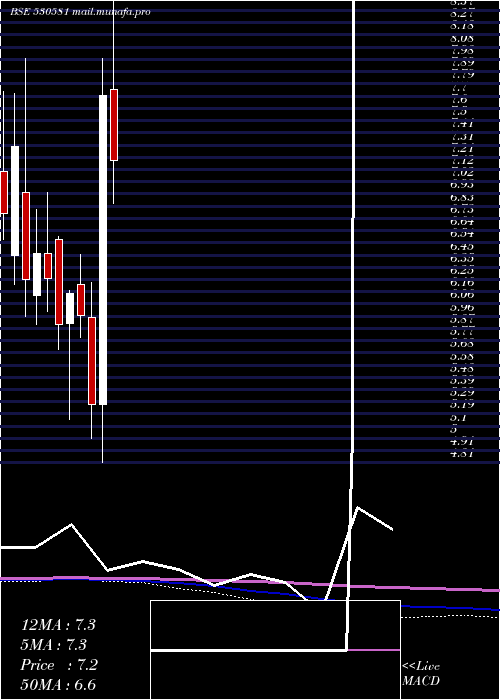Select the Price : 7.2 reading

(59, 665)
